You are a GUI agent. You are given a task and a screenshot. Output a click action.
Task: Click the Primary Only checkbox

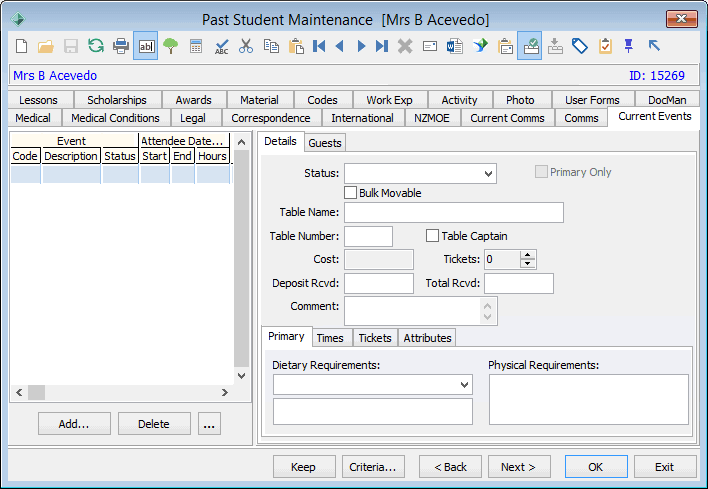tap(541, 172)
